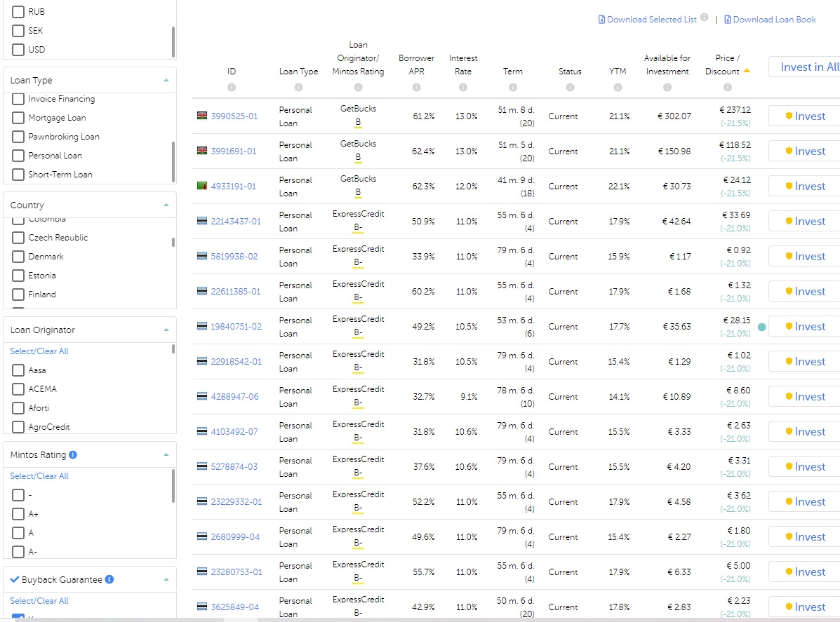Click the file icon of Download Loan Book
840x622 pixels.
coord(728,19)
